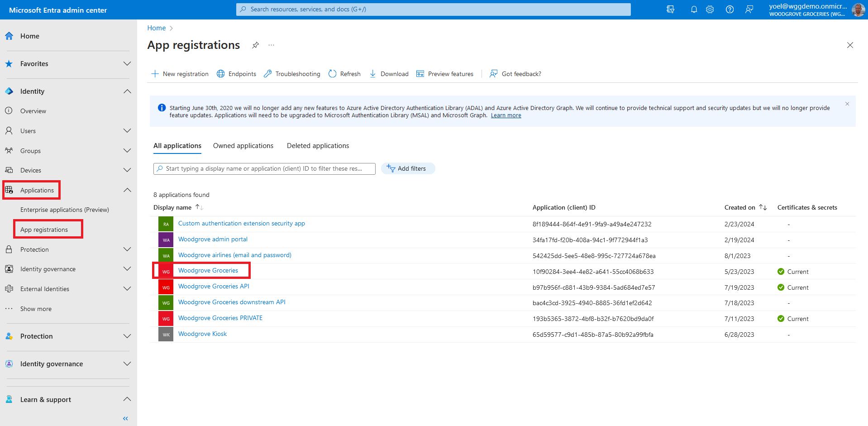
Task: Sort by Display name column
Action: (199, 207)
